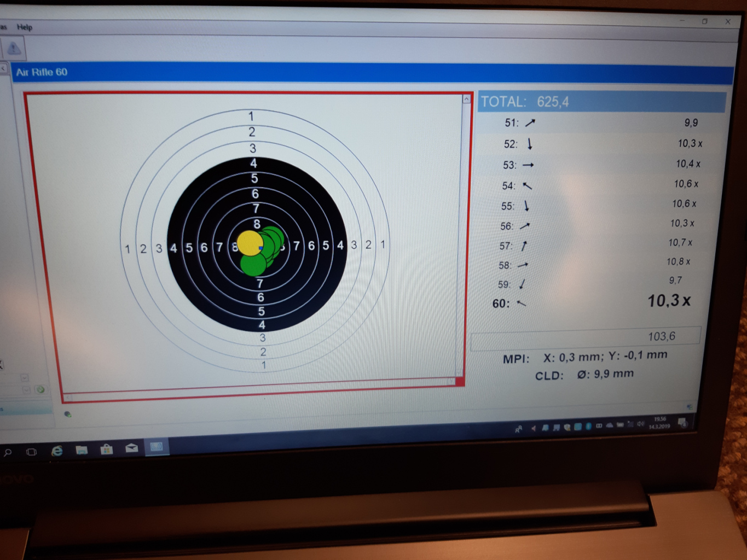The height and width of the screenshot is (560, 747).
Task: Select shot 60 row in score list
Action: click(x=591, y=302)
